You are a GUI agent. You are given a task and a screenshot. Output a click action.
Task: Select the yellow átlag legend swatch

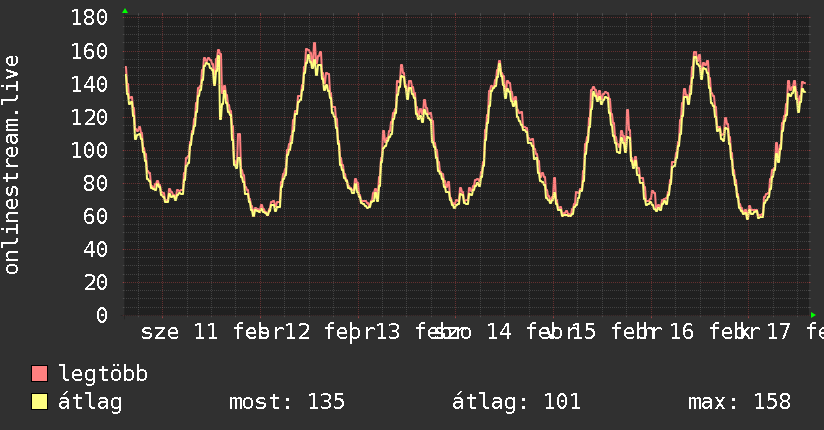40,402
